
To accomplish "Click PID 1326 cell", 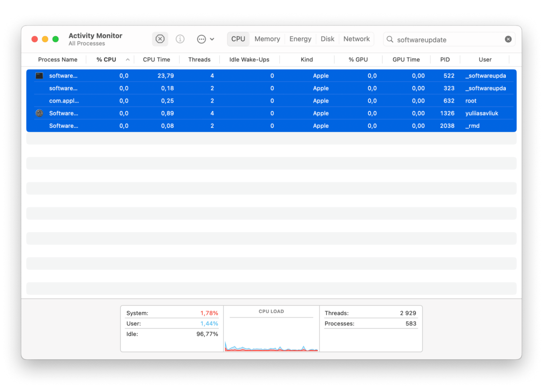I will 447,113.
